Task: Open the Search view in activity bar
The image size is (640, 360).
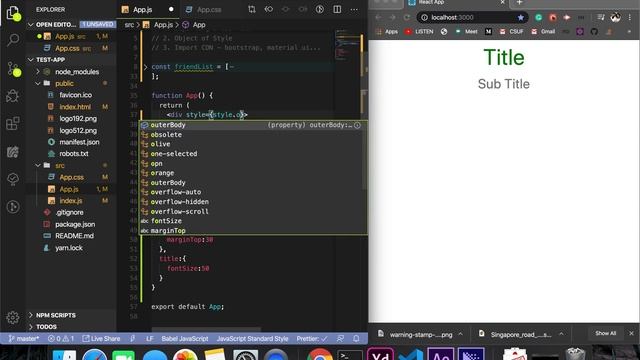Action: tap(13, 40)
